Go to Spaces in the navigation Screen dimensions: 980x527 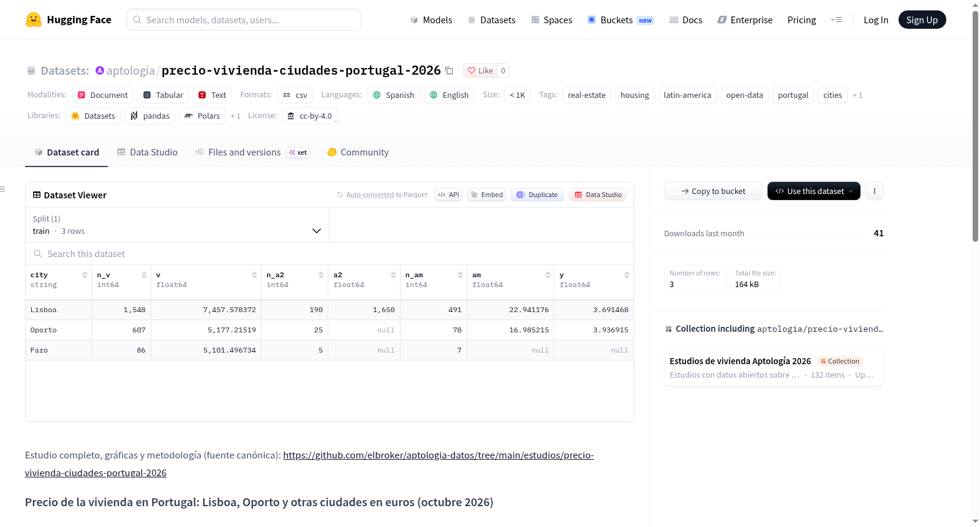[551, 20]
